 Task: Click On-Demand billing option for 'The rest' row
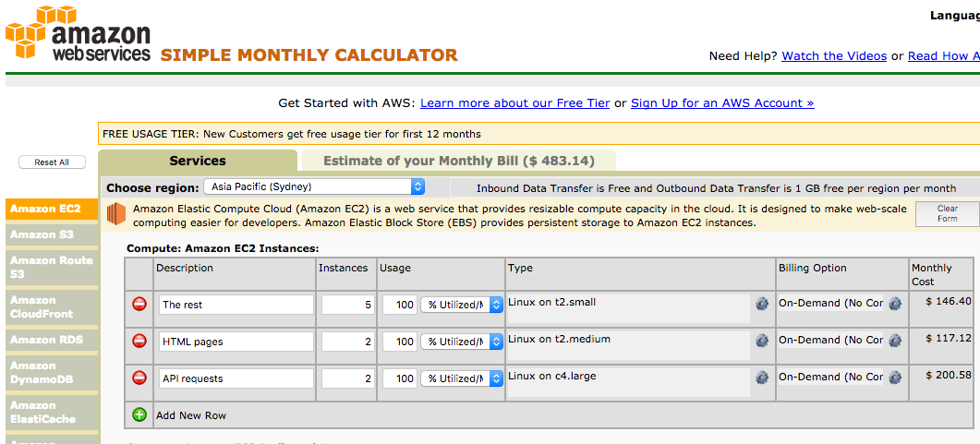[830, 304]
